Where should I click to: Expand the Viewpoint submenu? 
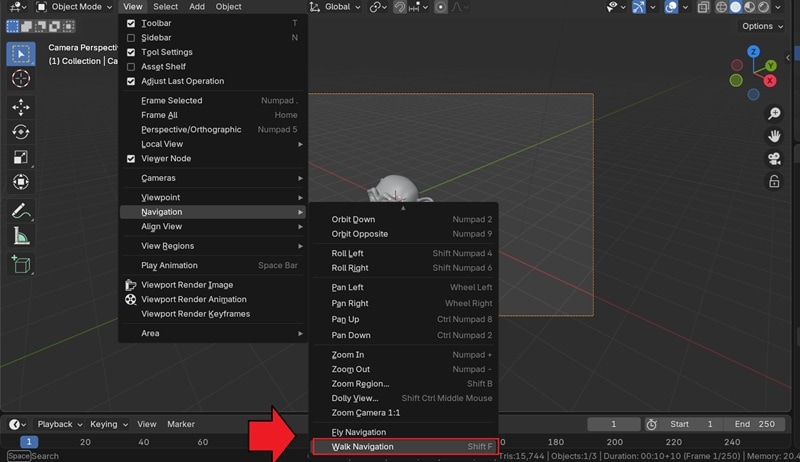(x=213, y=197)
